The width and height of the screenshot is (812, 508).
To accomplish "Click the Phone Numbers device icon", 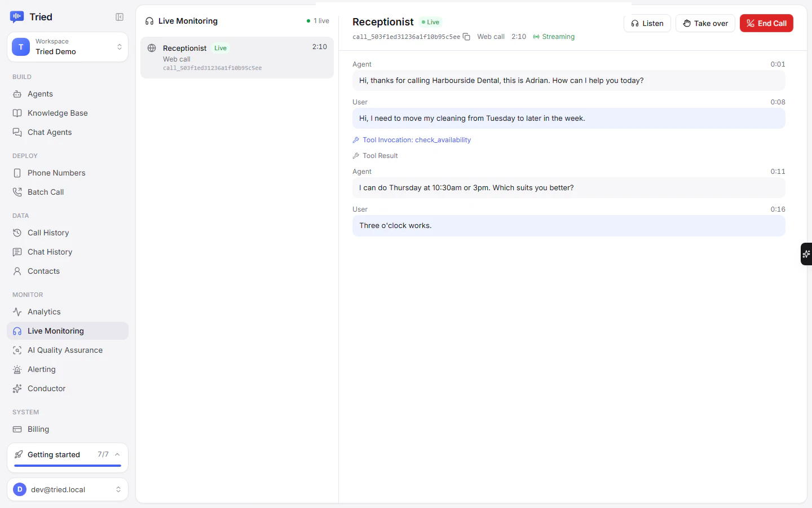I will (17, 173).
